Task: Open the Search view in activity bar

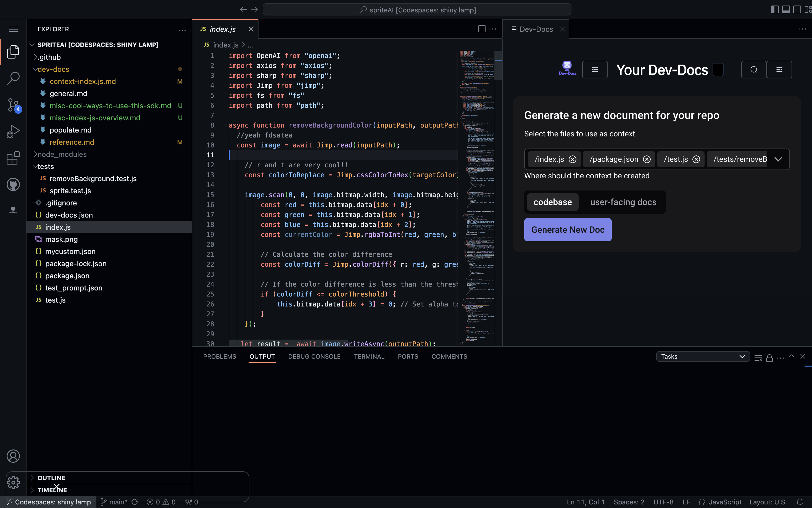Action: (13, 78)
